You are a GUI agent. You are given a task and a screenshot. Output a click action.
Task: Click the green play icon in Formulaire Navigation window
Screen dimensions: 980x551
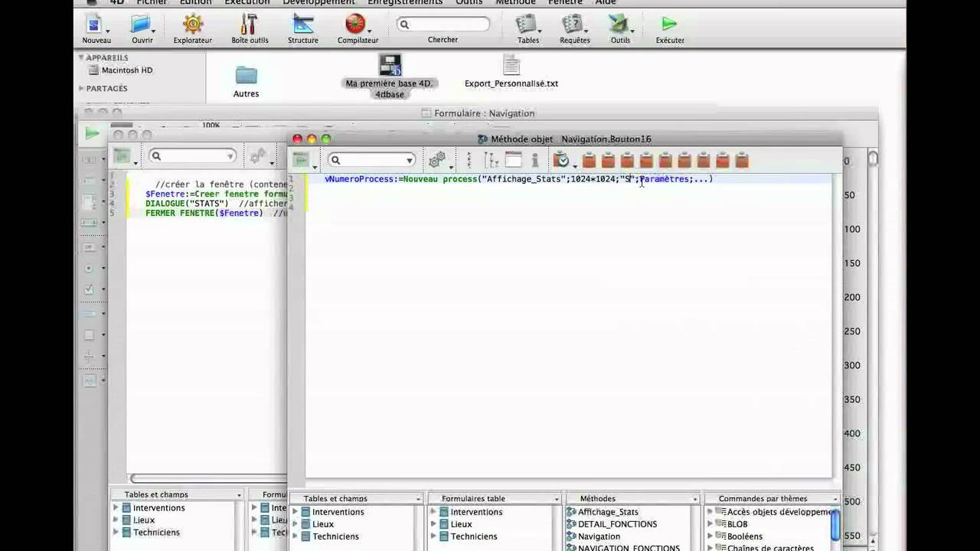[x=92, y=134]
